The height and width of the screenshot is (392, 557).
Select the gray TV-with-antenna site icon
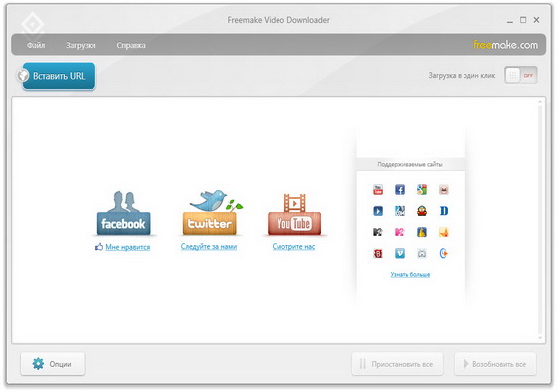click(422, 253)
